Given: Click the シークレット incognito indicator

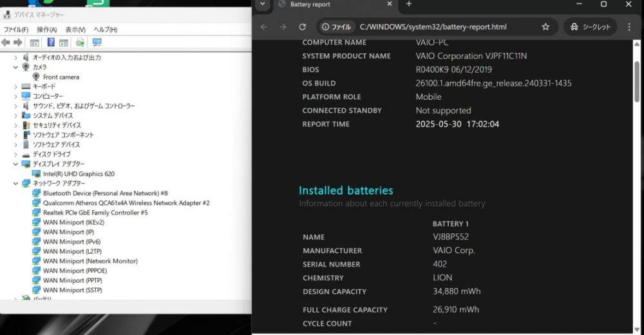Looking at the screenshot, I should point(591,26).
